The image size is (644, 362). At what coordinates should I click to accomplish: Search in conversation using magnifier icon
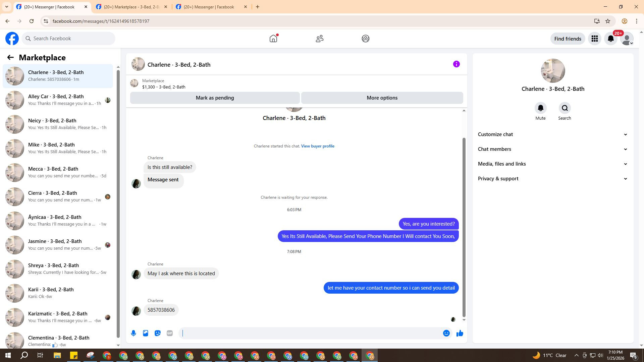point(565,108)
